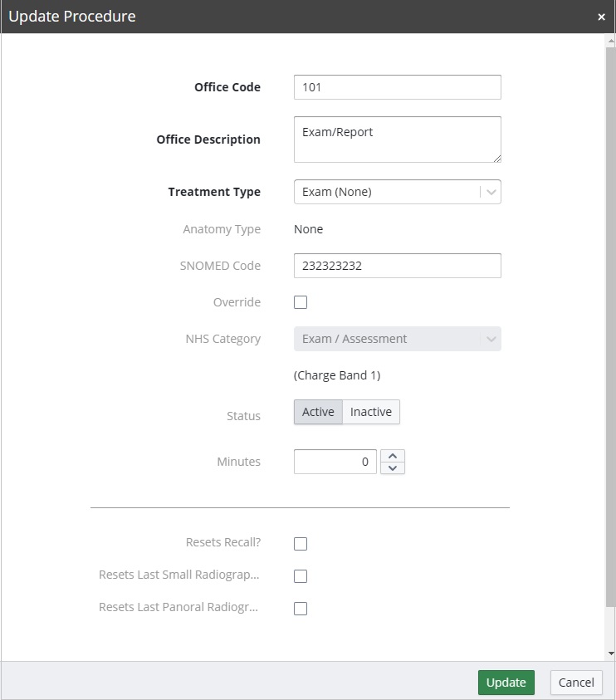
Task: Focus the SNOMED Code input
Action: point(397,266)
